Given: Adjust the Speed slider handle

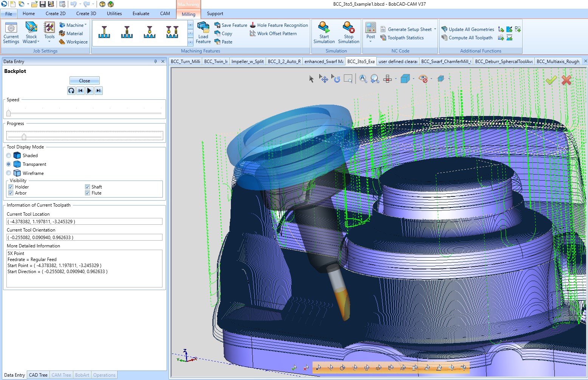Looking at the screenshot, I should (9, 113).
